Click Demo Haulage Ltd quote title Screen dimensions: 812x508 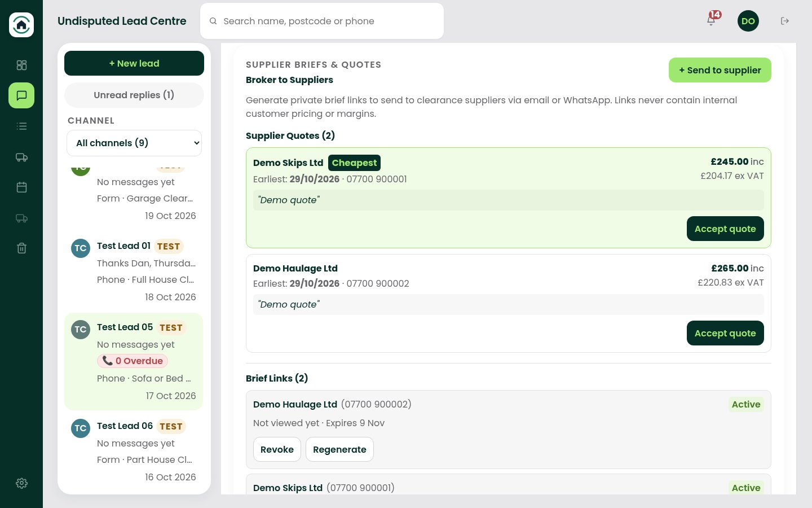(295, 268)
